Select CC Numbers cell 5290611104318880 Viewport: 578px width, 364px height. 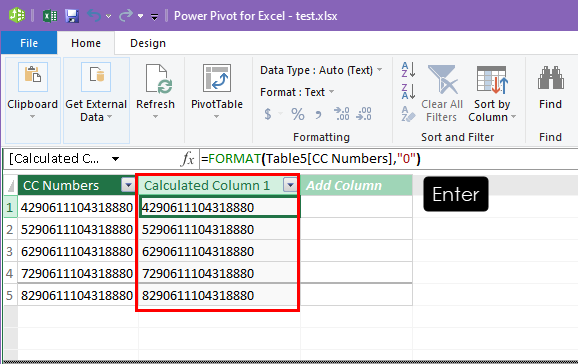point(77,229)
